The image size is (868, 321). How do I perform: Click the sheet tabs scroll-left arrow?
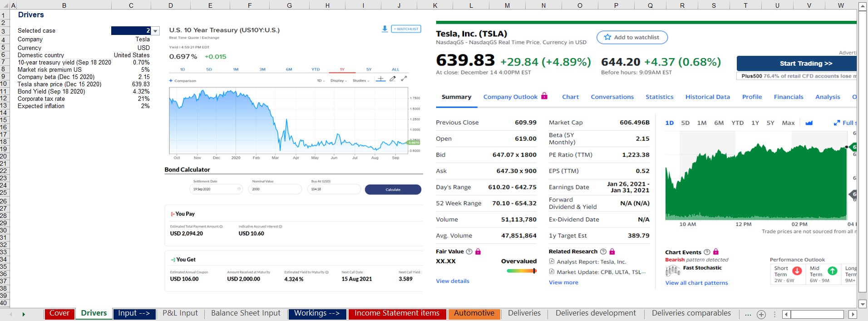[x=11, y=314]
